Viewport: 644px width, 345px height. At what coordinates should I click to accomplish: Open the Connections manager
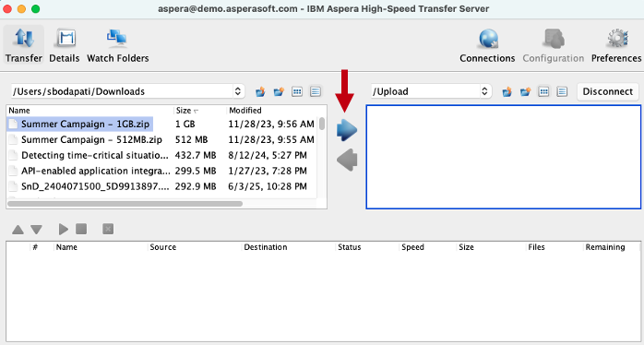[x=487, y=45]
